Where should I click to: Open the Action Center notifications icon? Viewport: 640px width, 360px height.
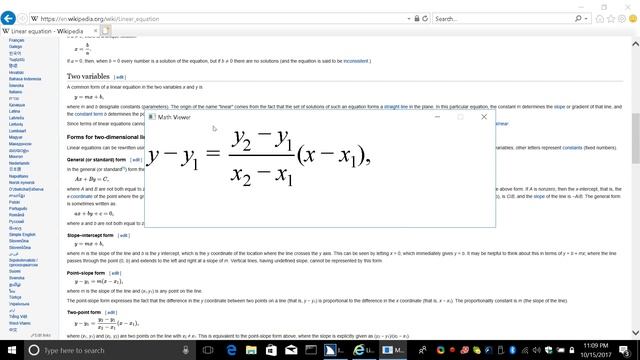coord(624,350)
